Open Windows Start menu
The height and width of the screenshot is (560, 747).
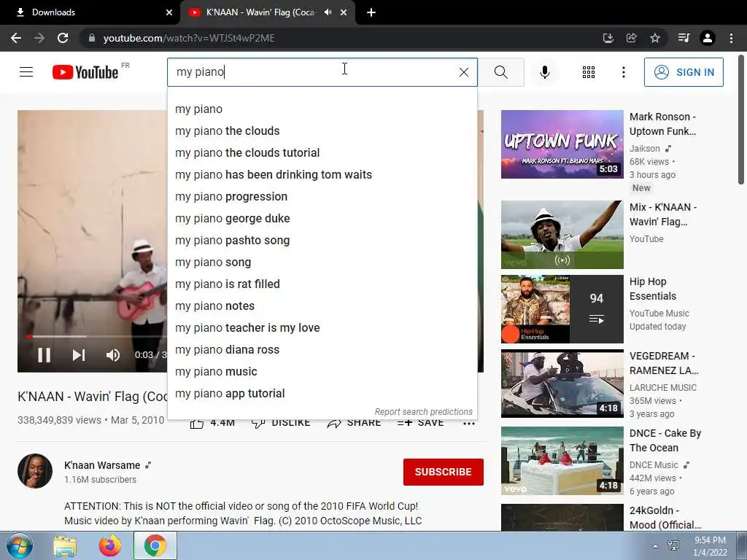point(19,545)
